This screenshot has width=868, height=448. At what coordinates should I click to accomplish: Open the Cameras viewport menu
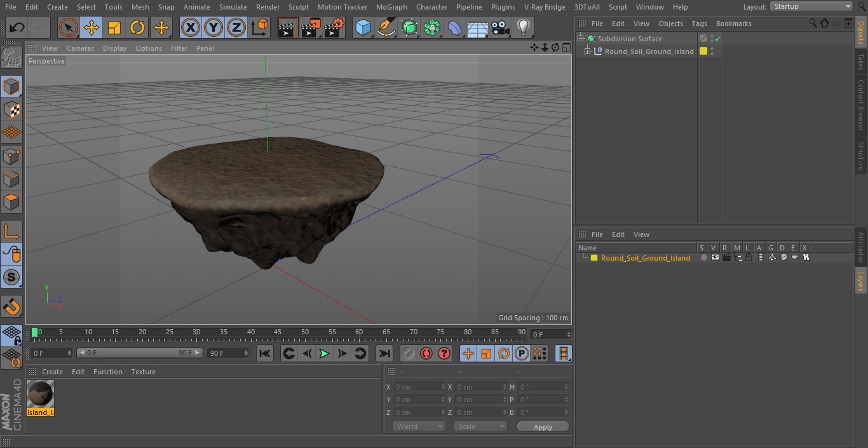coord(80,48)
